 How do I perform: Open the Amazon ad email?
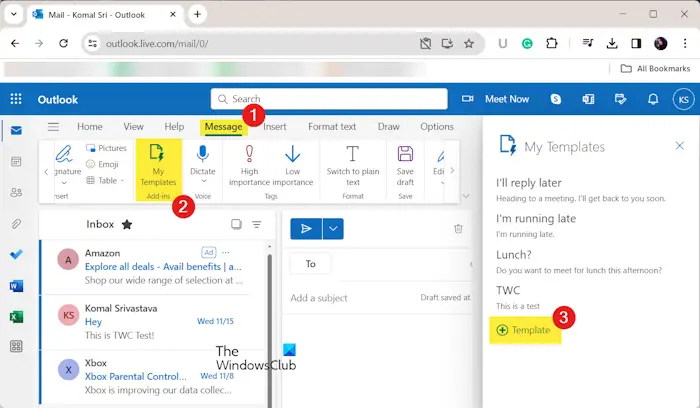pyautogui.click(x=152, y=267)
